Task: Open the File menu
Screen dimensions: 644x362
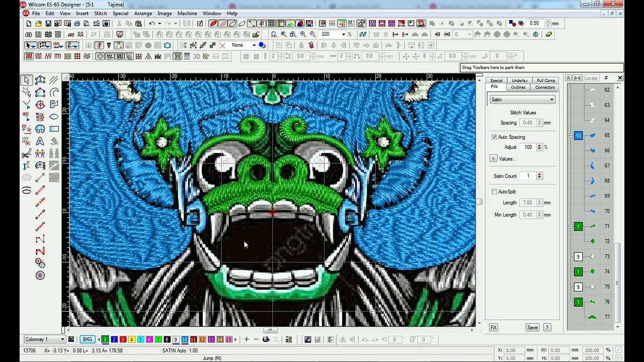Action: point(36,14)
